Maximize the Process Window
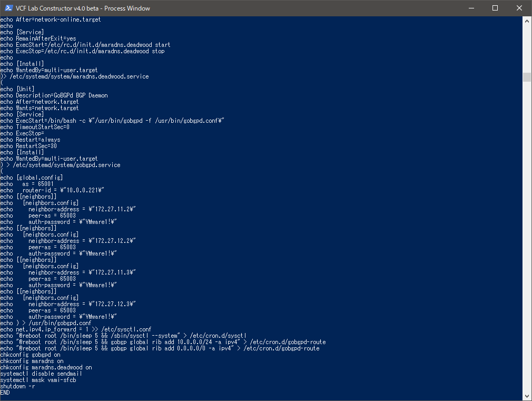The height and width of the screenshot is (401, 532). [x=495, y=8]
